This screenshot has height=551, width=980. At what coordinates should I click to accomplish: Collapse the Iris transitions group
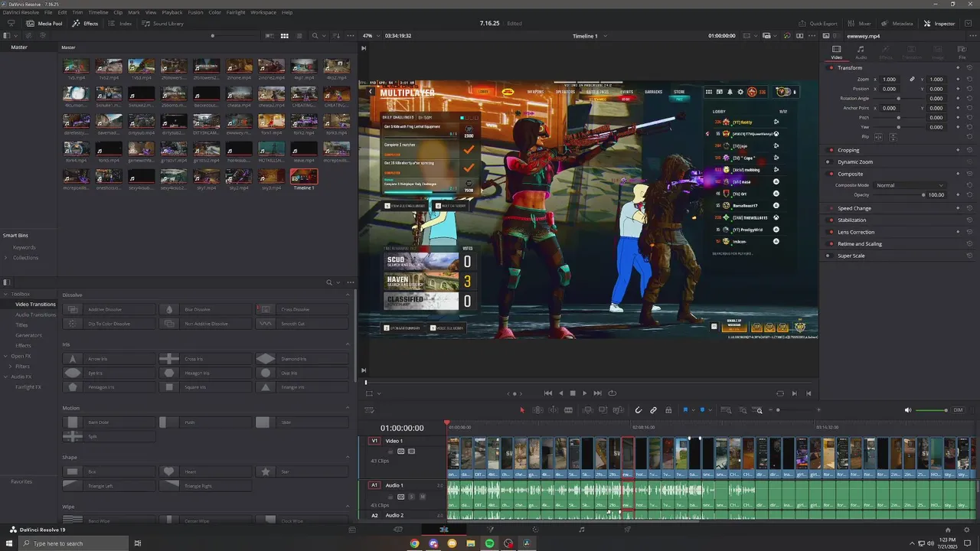coord(348,344)
